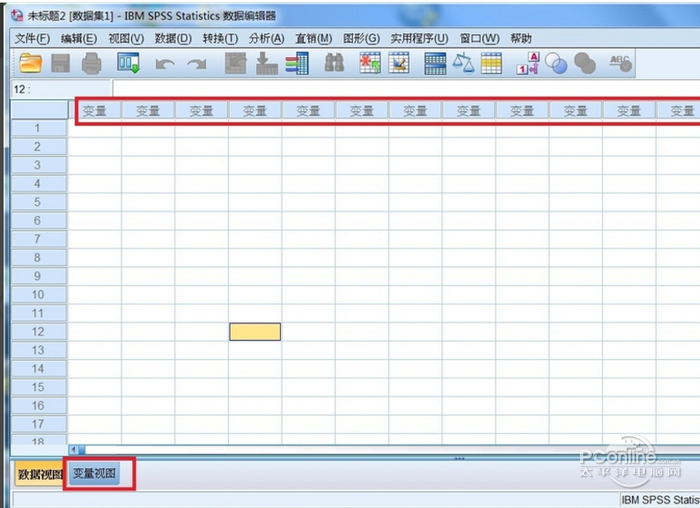This screenshot has height=508, width=700.
Task: Select row header 4
Action: 39,183
